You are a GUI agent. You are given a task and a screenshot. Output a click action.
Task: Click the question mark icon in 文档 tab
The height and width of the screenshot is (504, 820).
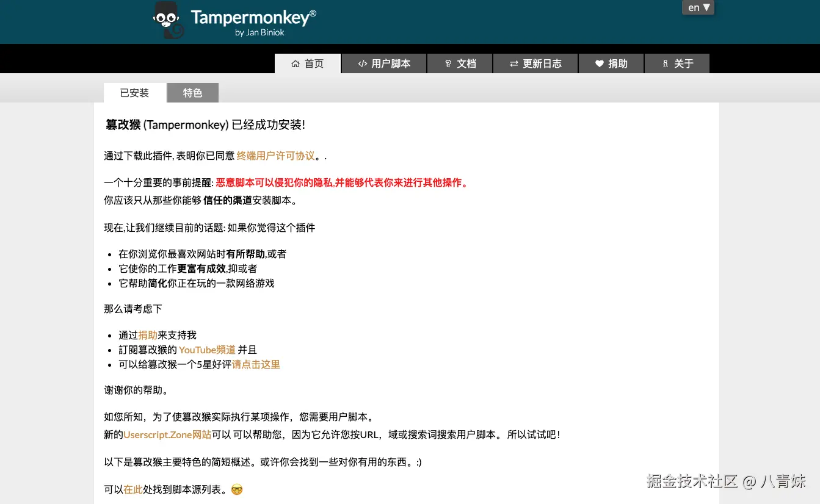tap(448, 63)
